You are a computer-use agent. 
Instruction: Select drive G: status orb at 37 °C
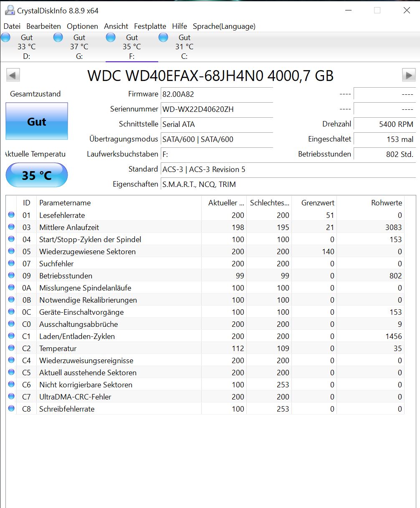coord(58,38)
